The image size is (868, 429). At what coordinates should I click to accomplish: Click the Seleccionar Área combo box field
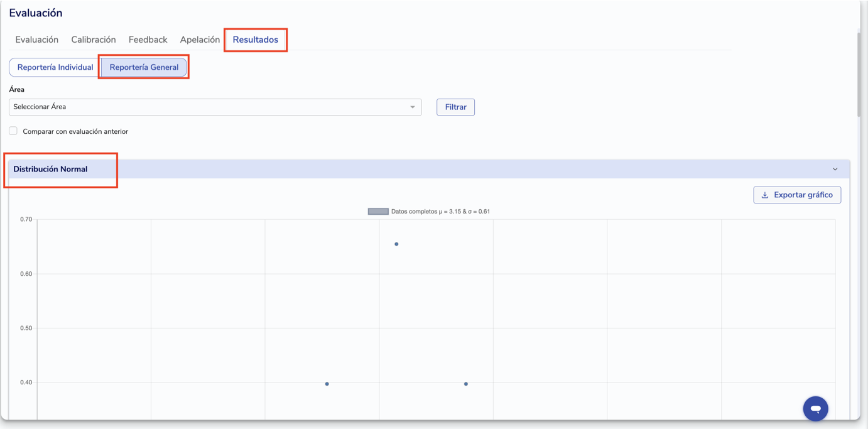click(x=207, y=107)
